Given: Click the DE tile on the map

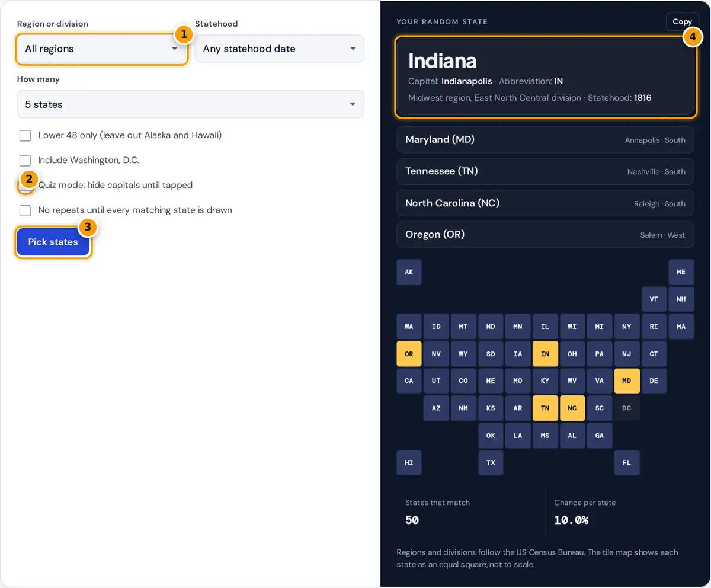Looking at the screenshot, I should (x=654, y=381).
